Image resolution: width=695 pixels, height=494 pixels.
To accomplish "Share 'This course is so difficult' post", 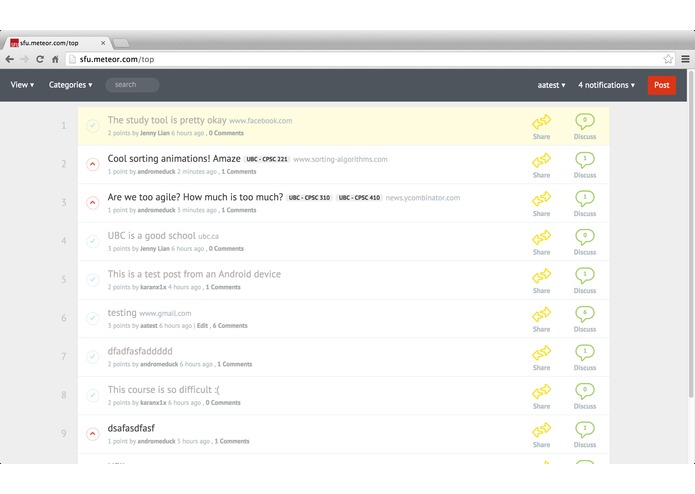I will click(x=541, y=391).
